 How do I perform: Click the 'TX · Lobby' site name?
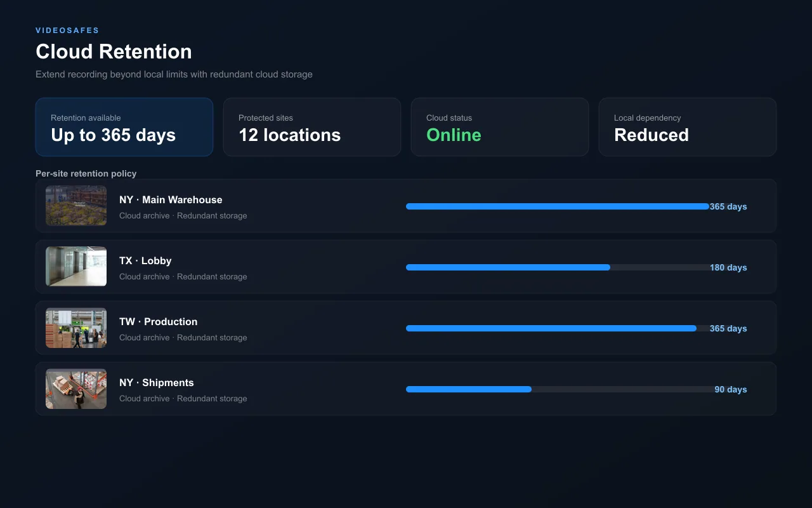coord(145,260)
